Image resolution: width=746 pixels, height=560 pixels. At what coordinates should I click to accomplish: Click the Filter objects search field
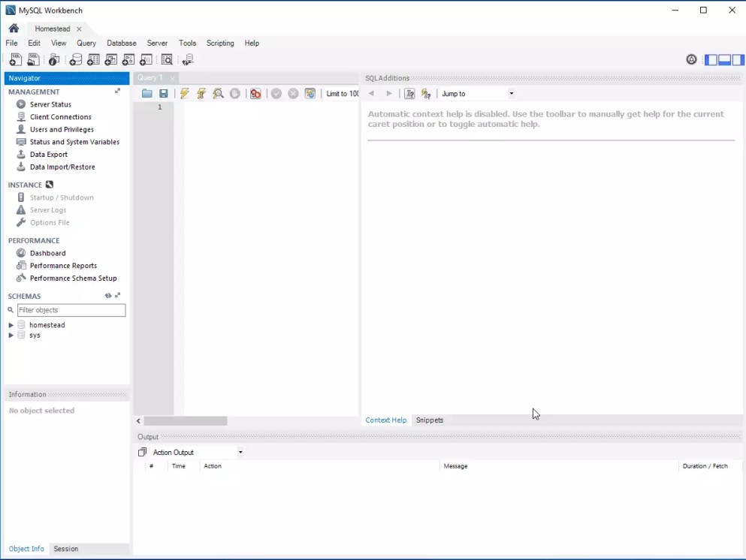coord(71,310)
